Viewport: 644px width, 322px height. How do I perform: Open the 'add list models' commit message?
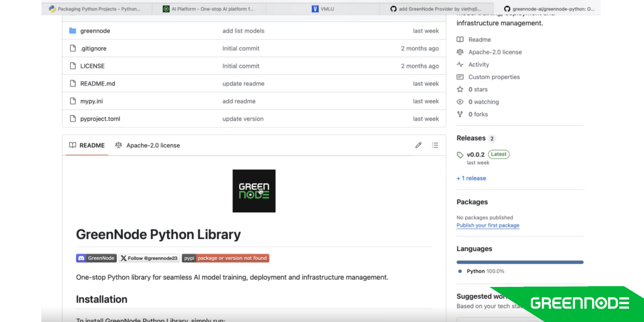point(244,31)
